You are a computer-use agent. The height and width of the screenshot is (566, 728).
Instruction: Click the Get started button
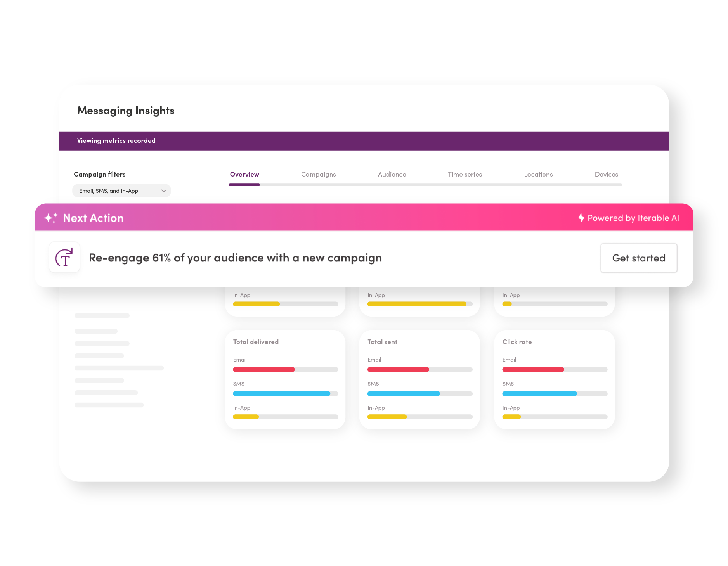pos(639,258)
